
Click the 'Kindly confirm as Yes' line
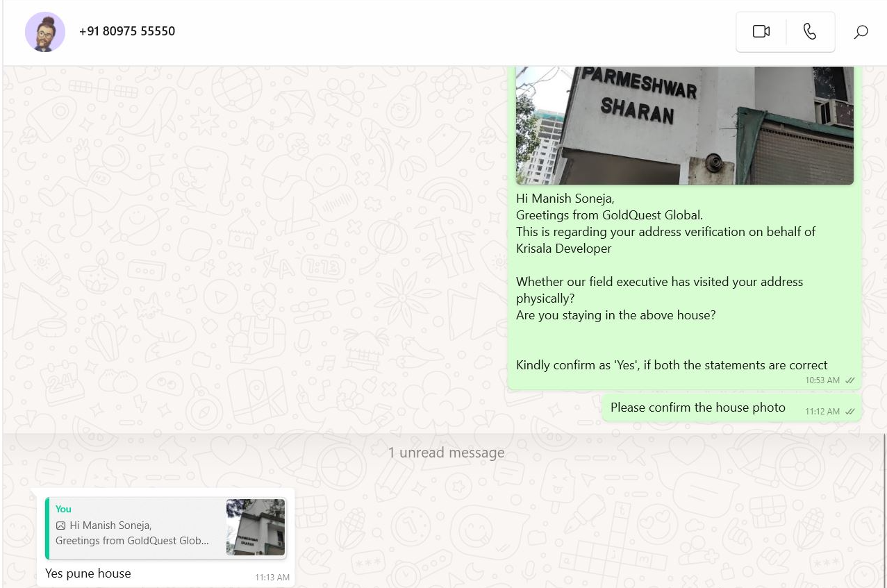[672, 365]
